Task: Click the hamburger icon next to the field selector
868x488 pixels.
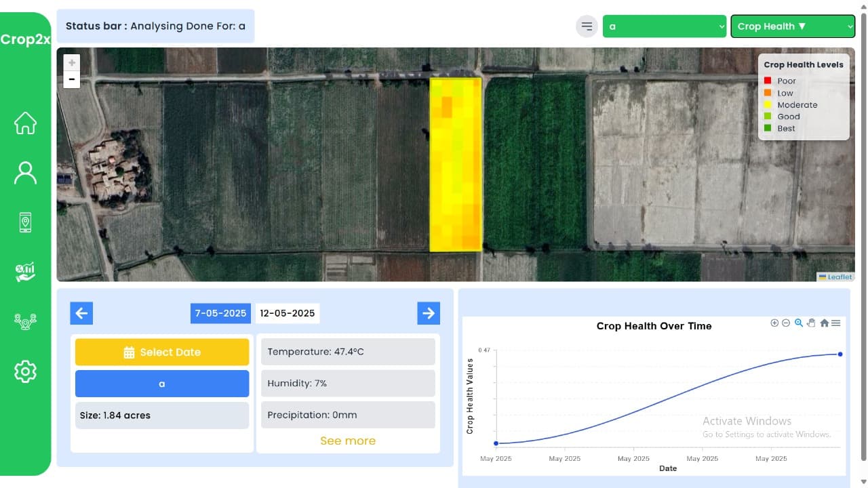Action: pyautogui.click(x=586, y=26)
